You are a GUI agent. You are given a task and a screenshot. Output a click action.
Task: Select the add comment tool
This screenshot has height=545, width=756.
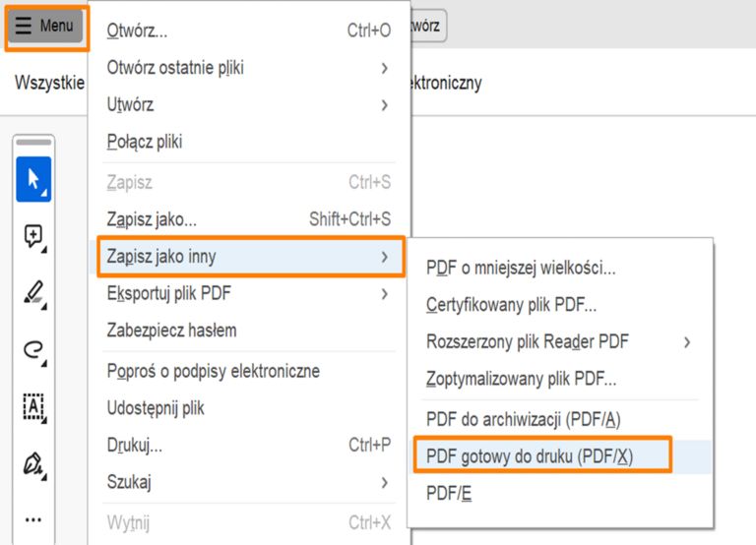[x=33, y=236]
